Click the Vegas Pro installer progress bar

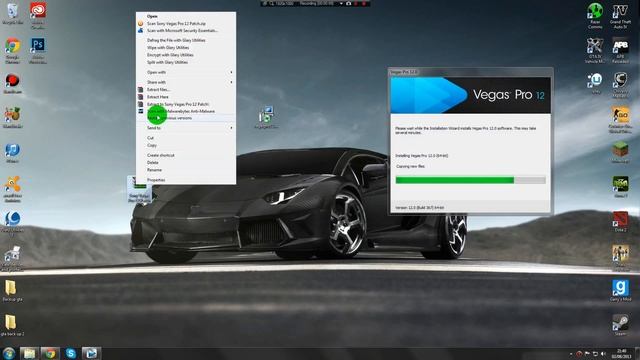[x=471, y=180]
